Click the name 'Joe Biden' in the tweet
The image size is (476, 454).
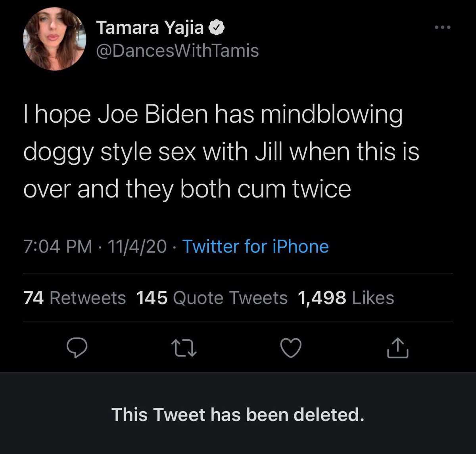[x=153, y=115]
